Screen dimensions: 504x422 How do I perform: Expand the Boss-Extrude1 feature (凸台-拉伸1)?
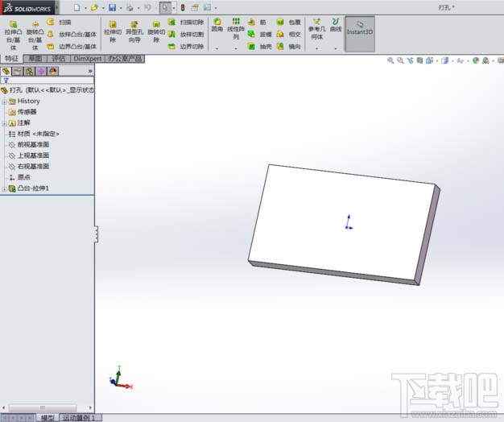4,189
